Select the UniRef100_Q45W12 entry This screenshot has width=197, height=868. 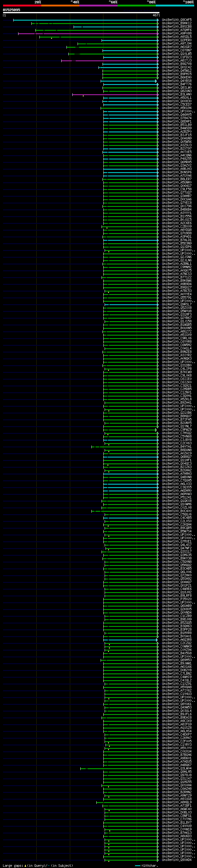point(177,71)
